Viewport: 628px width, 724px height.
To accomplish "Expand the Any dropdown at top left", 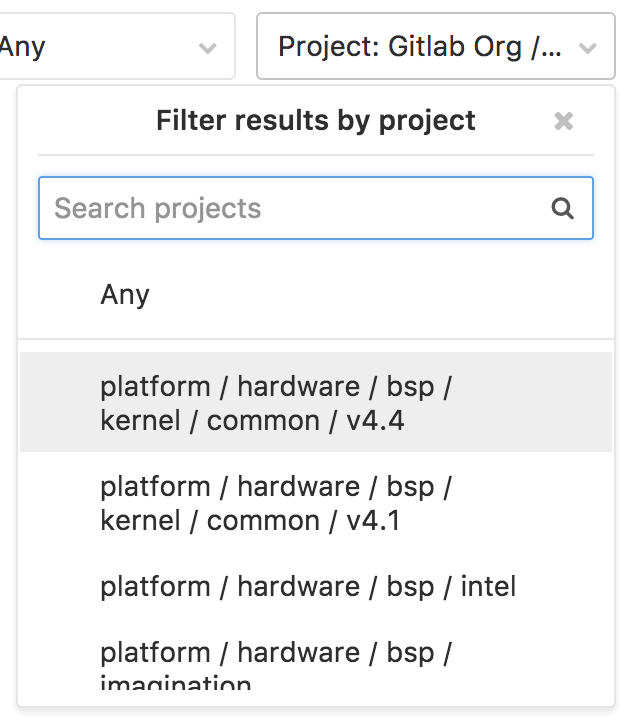I will point(115,46).
